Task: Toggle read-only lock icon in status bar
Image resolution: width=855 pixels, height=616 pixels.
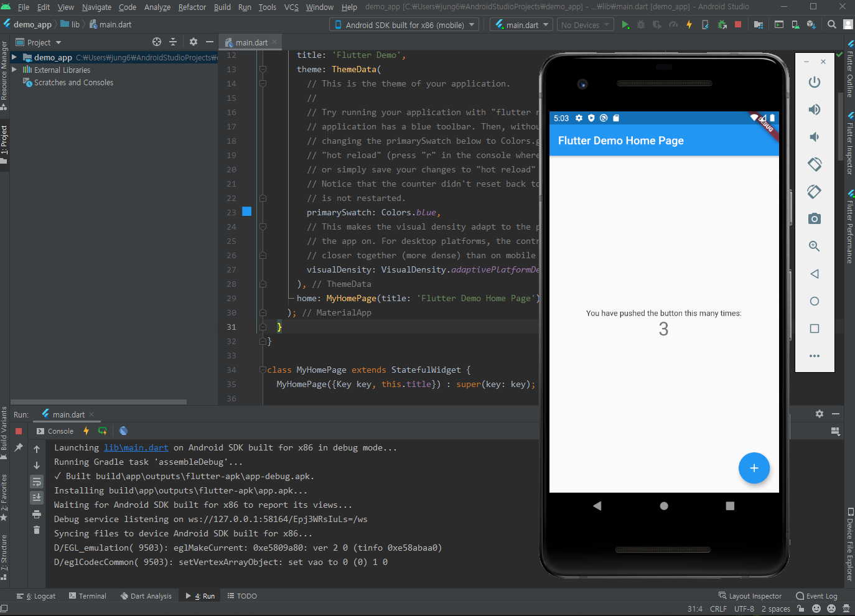Action: 801,609
